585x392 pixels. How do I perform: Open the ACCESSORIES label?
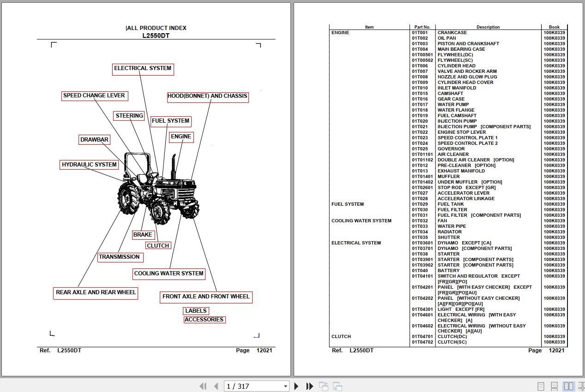coord(204,320)
